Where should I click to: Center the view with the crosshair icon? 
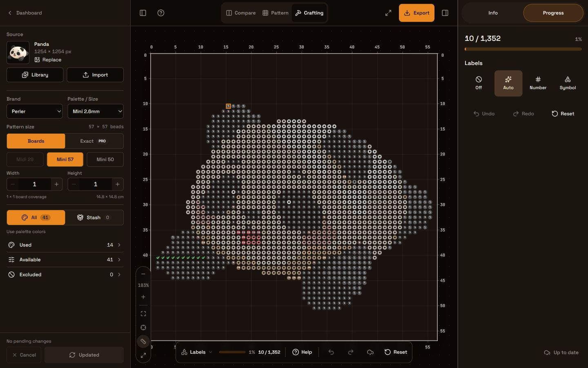click(143, 328)
